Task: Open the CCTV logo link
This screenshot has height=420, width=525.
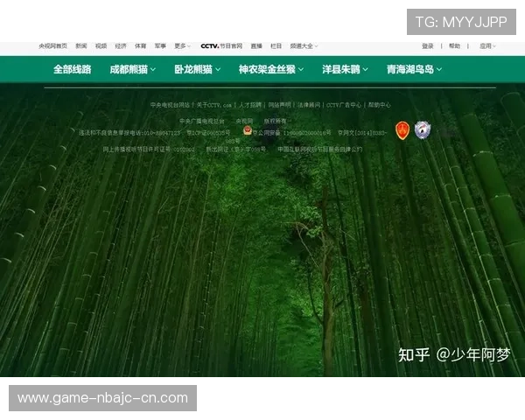Action: click(210, 45)
